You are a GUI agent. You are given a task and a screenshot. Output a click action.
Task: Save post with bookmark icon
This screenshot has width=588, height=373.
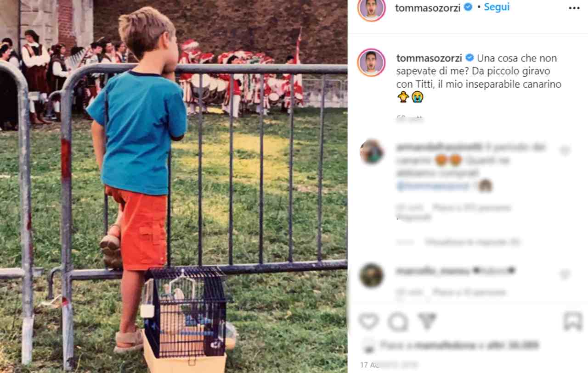[573, 321]
